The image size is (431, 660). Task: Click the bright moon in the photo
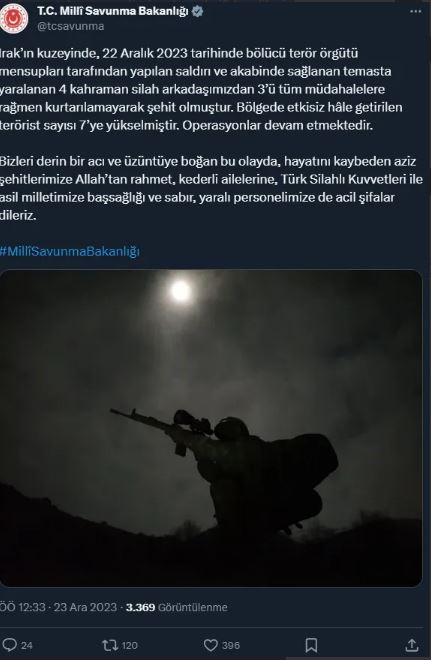tap(181, 291)
